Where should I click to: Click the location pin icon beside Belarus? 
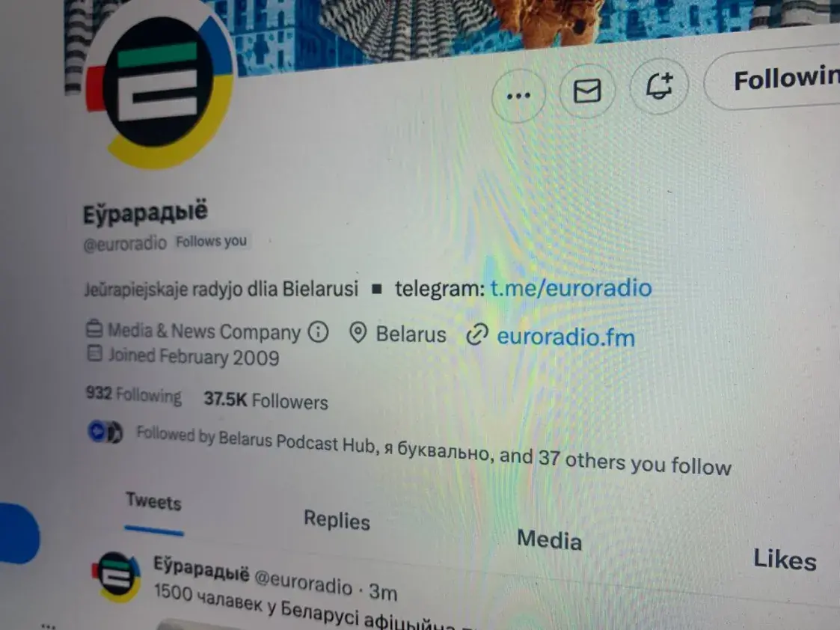[x=358, y=333]
